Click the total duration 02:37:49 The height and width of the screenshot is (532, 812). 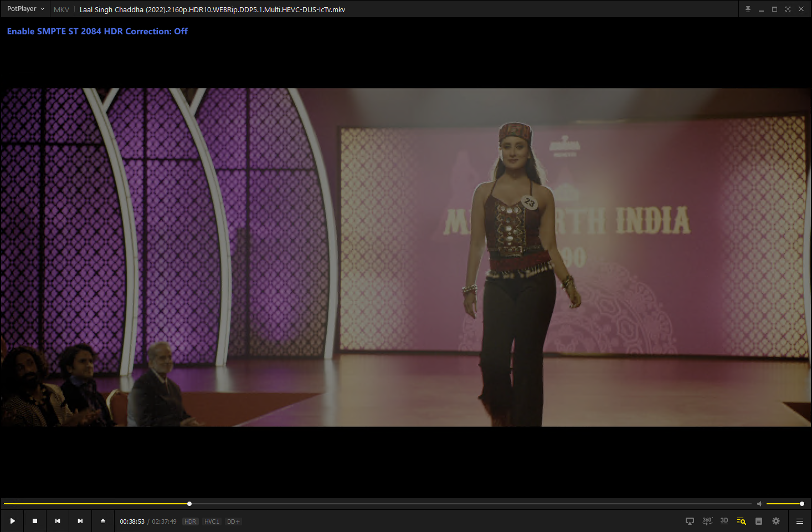165,521
